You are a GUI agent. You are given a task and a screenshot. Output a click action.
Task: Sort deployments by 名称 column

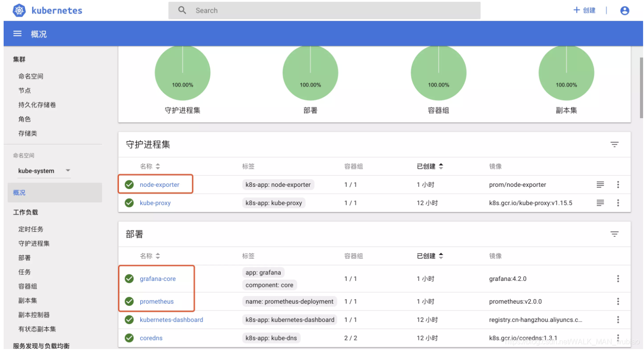(150, 256)
